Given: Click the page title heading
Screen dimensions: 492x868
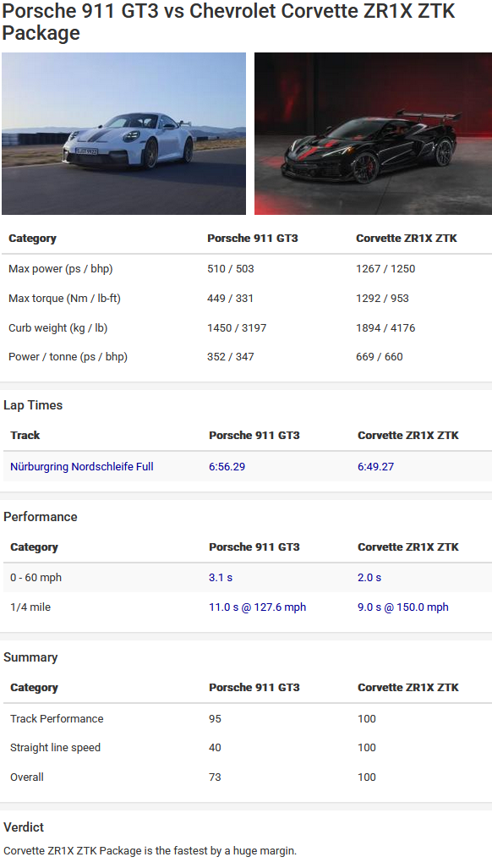Looking at the screenshot, I should (x=228, y=22).
